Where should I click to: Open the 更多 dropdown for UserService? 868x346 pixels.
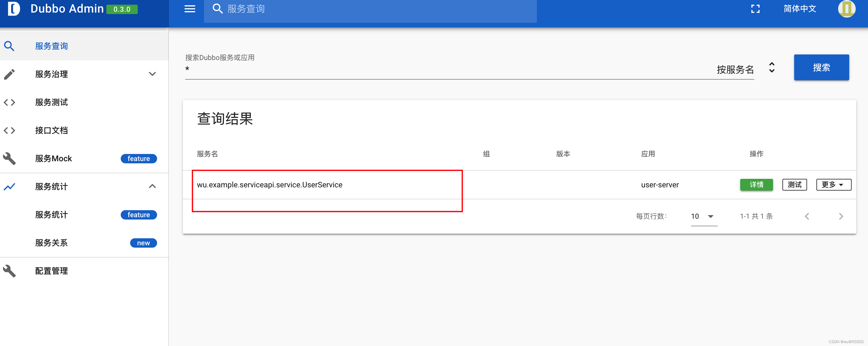tap(833, 185)
